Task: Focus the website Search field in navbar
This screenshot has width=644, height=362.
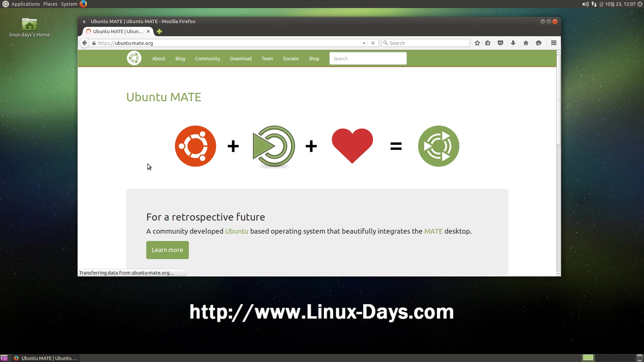Action: (368, 58)
